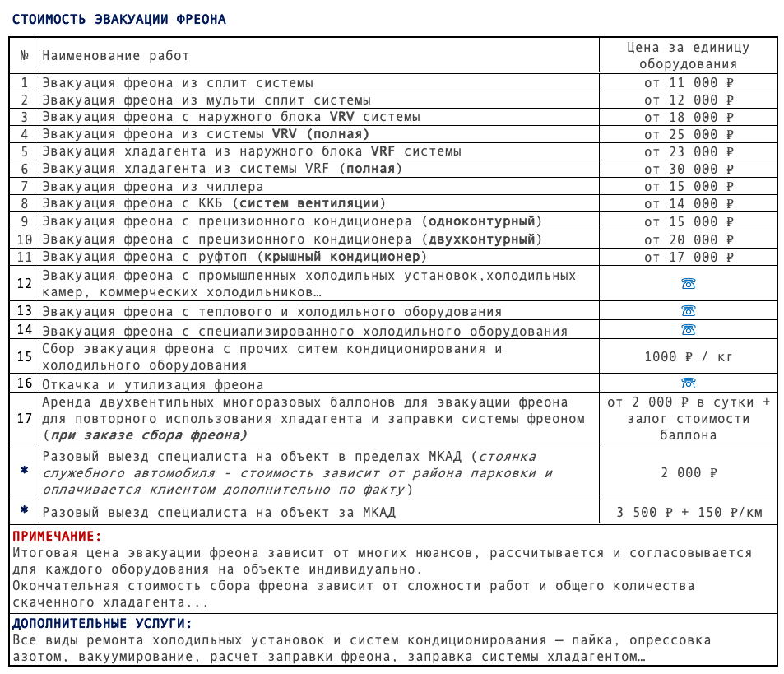The image size is (784, 674).
Task: Click the price 3 500 ₽ + 150 ₽/км
Action: [x=689, y=512]
